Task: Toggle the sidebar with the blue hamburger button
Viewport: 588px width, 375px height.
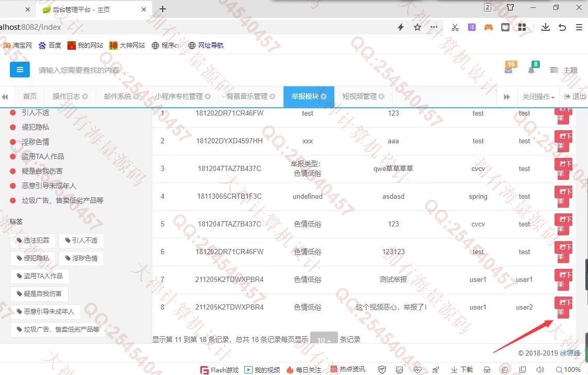Action: [x=19, y=70]
